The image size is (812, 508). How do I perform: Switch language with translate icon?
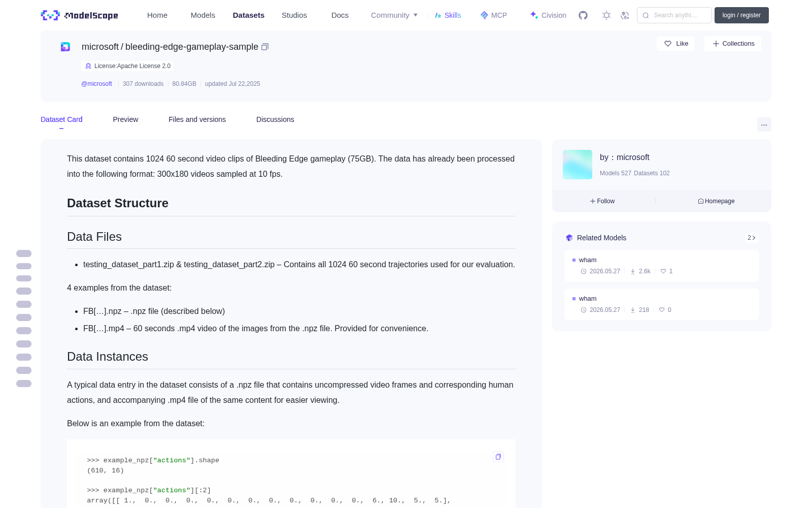coord(625,15)
